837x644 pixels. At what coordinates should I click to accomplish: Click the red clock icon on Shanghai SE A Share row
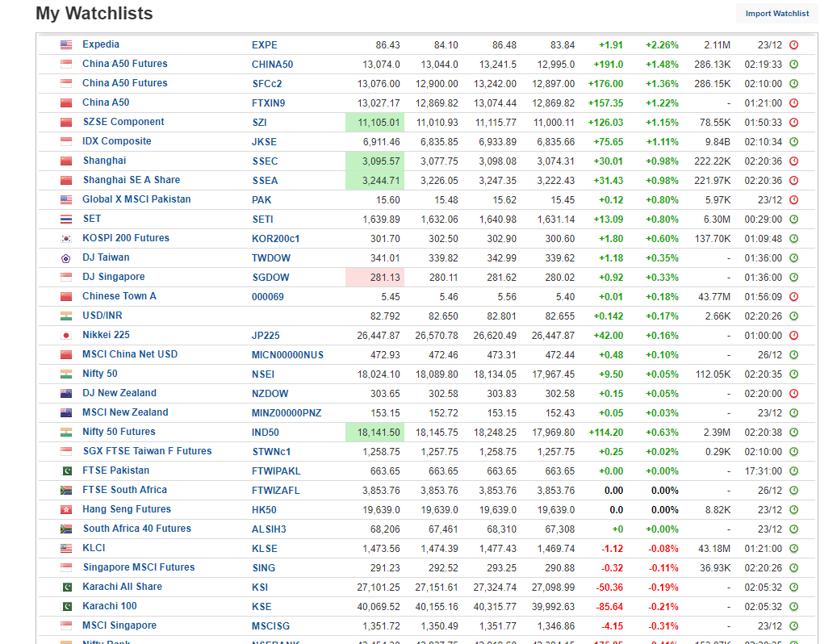(x=793, y=180)
